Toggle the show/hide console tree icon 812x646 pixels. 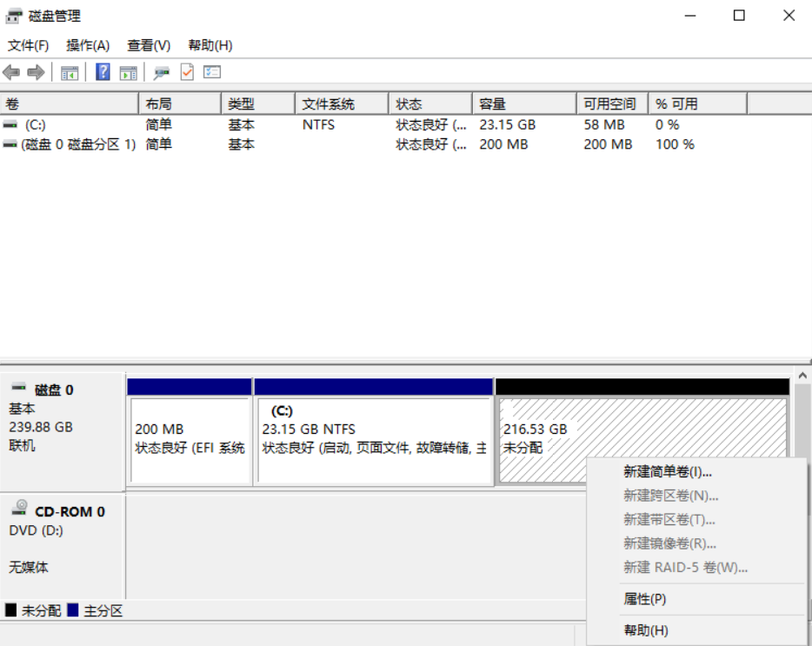pos(70,72)
